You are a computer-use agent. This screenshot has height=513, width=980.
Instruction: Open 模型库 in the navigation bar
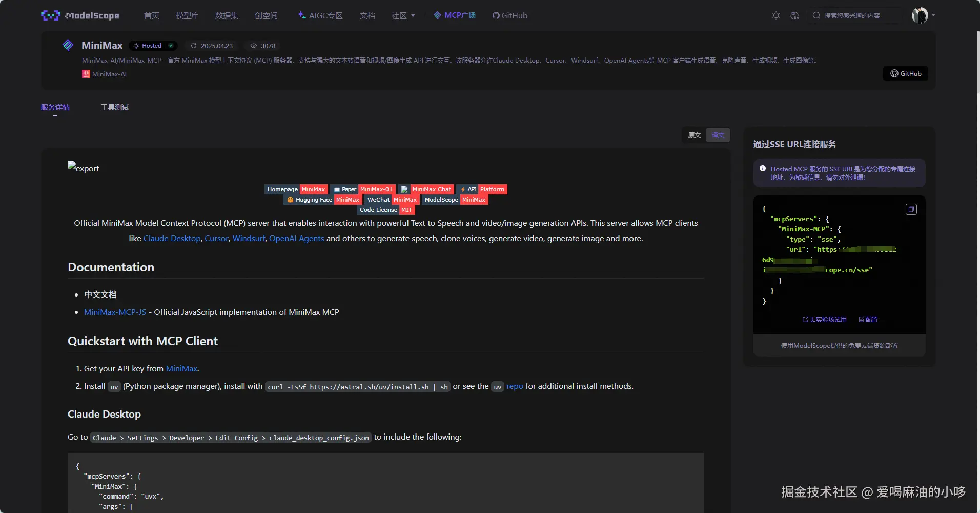click(187, 15)
